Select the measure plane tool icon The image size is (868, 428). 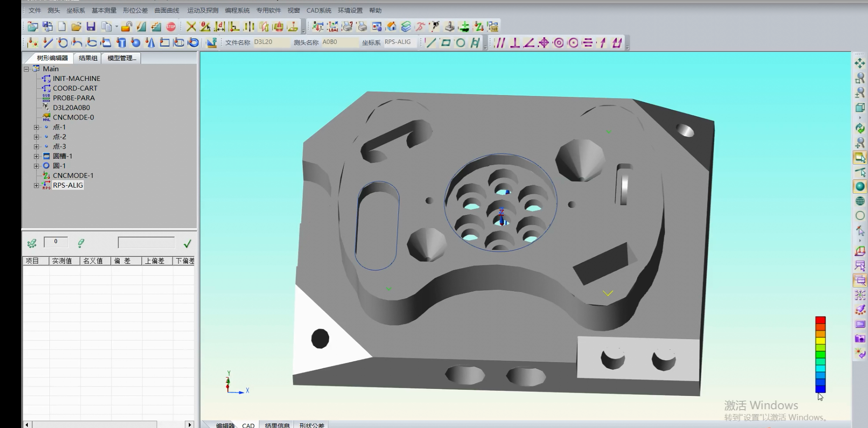(x=106, y=43)
